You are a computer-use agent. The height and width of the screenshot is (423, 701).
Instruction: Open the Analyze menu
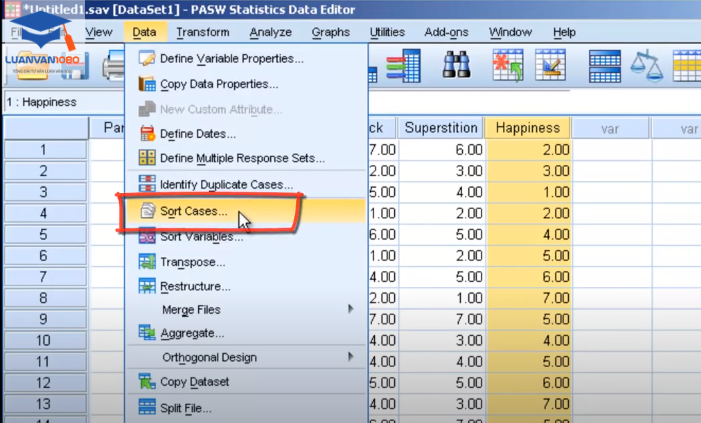[x=270, y=32]
